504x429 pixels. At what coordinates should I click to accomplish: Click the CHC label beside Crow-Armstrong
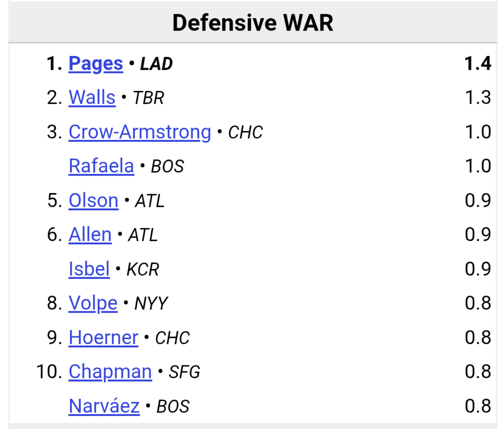click(245, 133)
